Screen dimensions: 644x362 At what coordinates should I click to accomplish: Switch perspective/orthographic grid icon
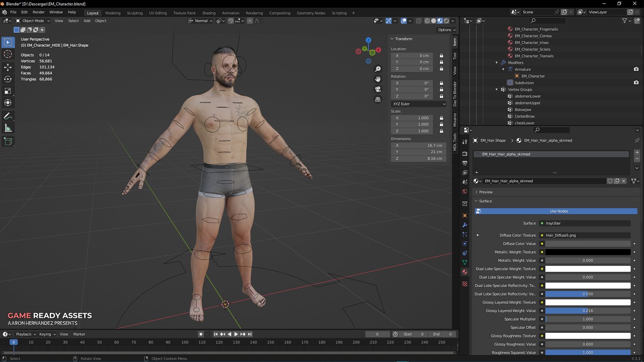(x=378, y=100)
